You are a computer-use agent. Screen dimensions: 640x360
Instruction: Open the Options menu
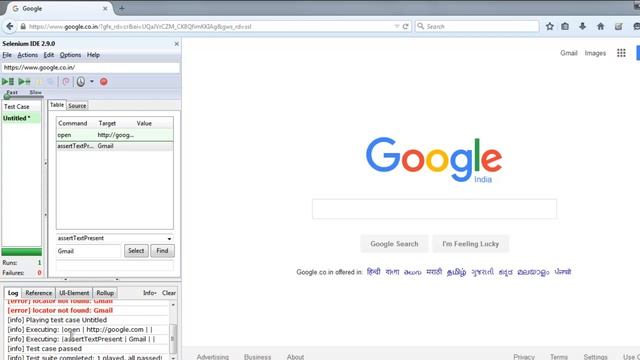pyautogui.click(x=70, y=55)
